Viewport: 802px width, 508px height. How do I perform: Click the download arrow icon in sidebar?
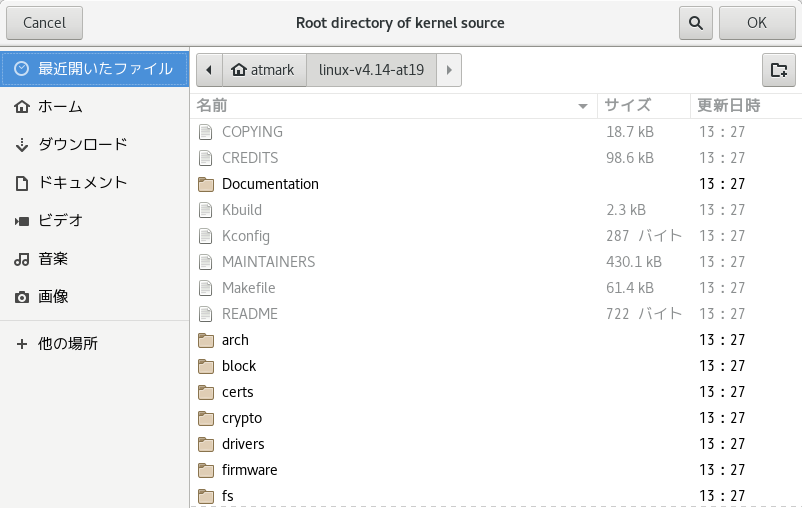click(x=21, y=145)
